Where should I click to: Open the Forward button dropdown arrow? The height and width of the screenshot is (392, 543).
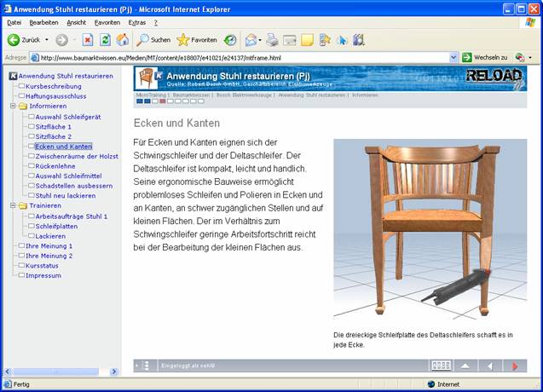point(74,40)
